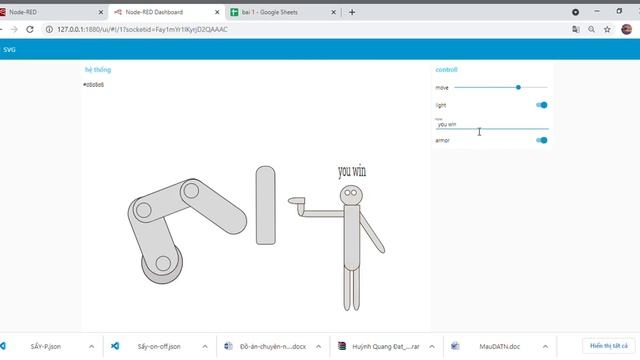Click the Hiển thị tất cả button
The height and width of the screenshot is (360, 640).
pyautogui.click(x=609, y=346)
